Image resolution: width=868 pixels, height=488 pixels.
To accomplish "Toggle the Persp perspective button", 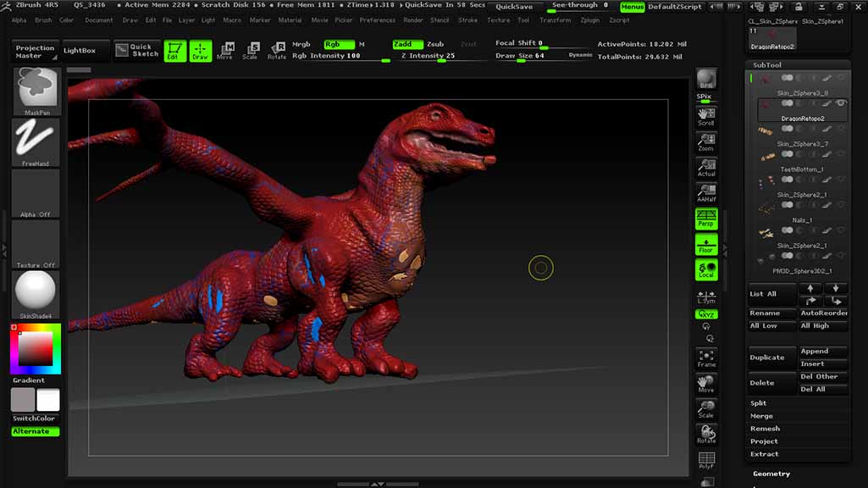I will click(x=706, y=219).
